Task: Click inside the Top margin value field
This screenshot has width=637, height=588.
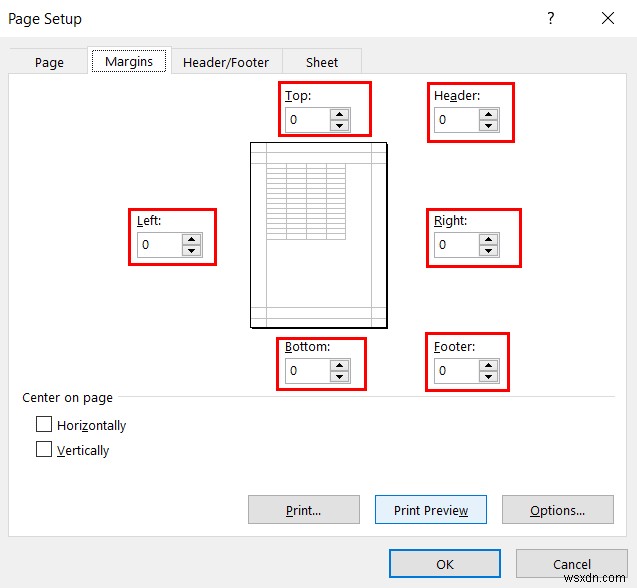Action: click(x=308, y=120)
